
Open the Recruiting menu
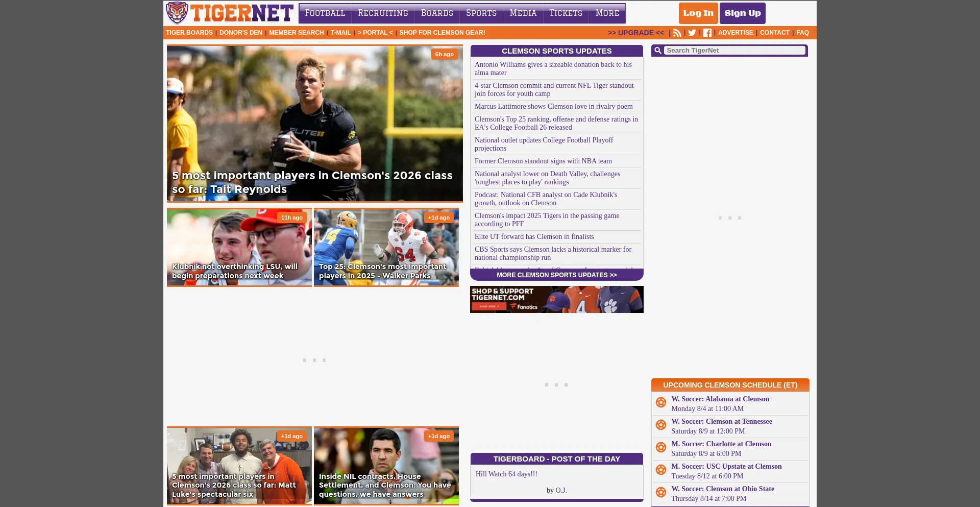383,13
